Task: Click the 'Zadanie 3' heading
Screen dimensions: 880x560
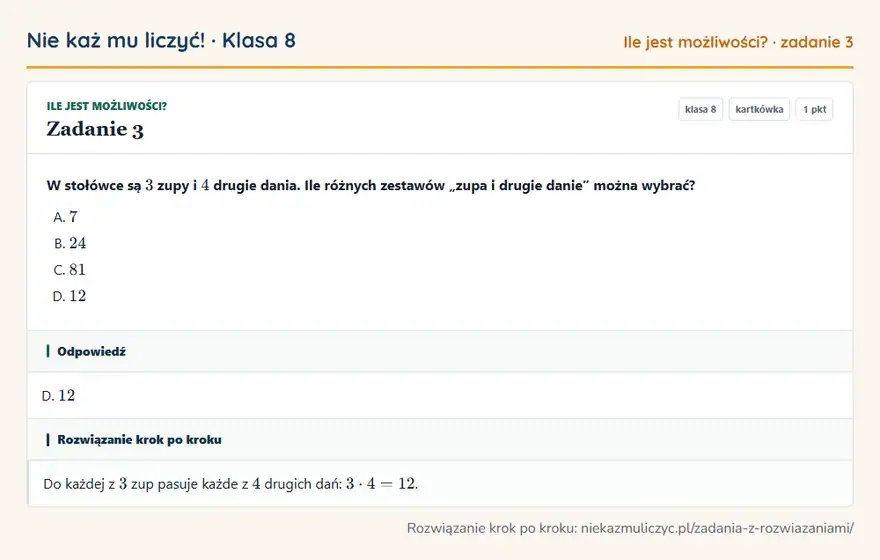Action: (95, 129)
